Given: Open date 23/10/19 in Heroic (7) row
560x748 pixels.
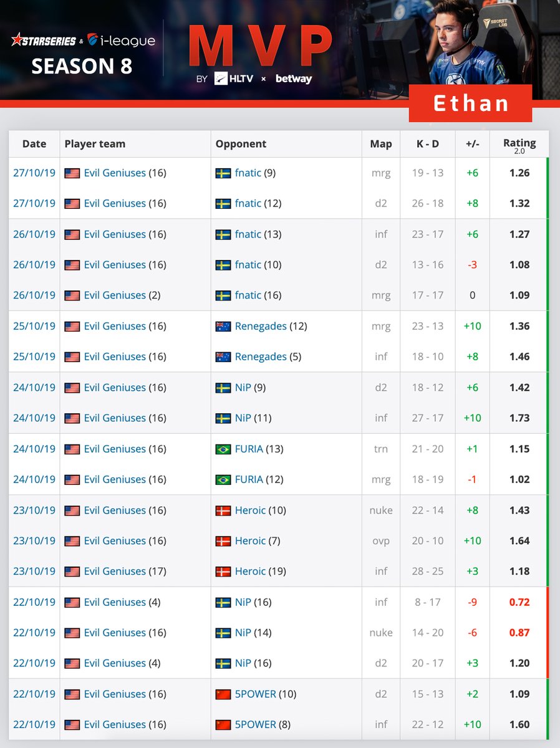Looking at the screenshot, I should 34,540.
